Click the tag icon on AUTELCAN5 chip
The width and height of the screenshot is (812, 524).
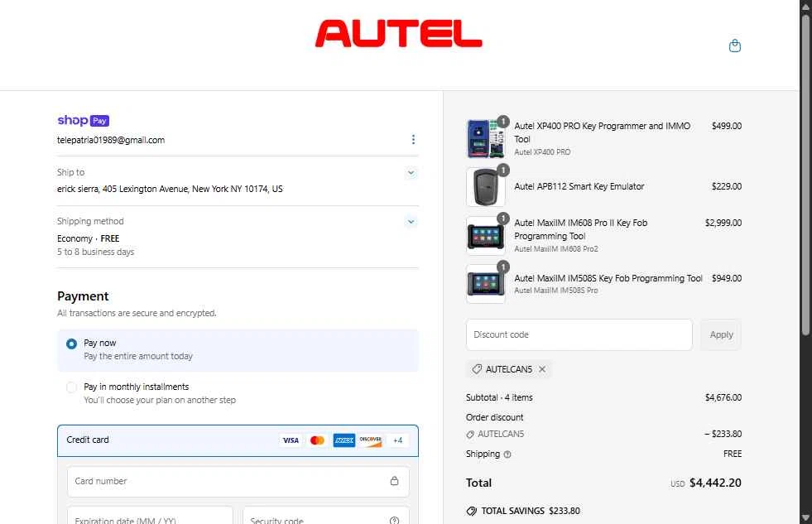(477, 369)
